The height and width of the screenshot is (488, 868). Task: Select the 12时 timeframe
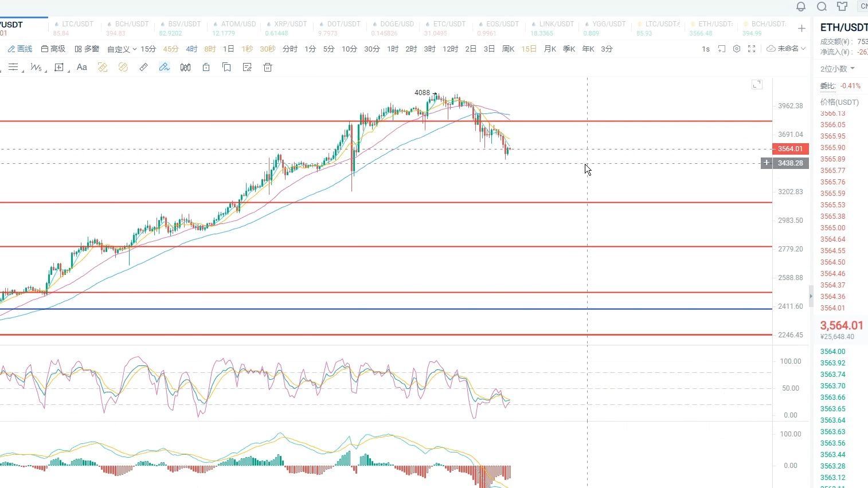click(x=450, y=49)
